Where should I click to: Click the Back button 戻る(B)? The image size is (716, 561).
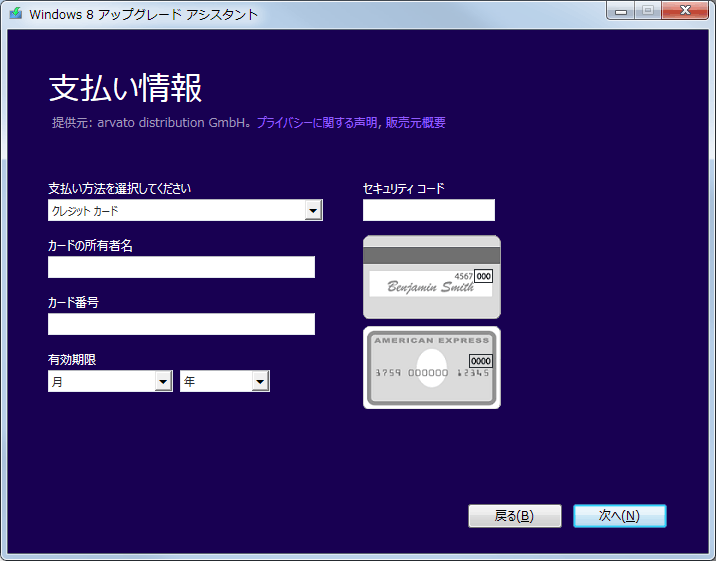coord(515,516)
